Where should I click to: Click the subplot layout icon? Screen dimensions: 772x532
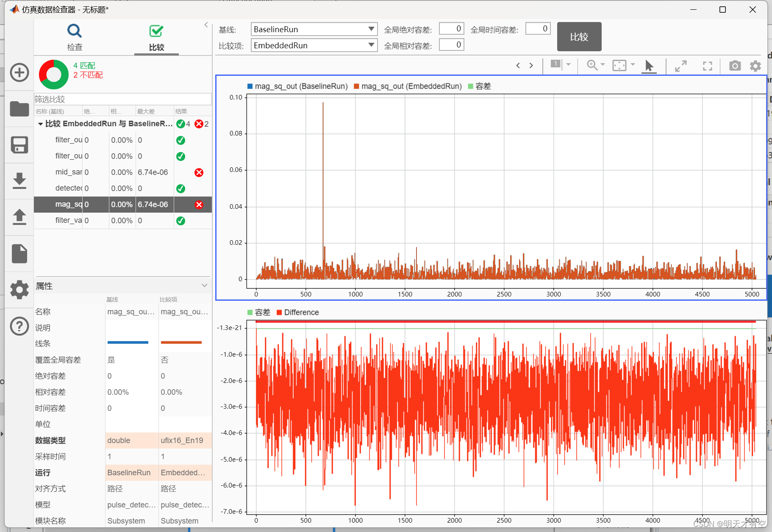click(x=555, y=64)
